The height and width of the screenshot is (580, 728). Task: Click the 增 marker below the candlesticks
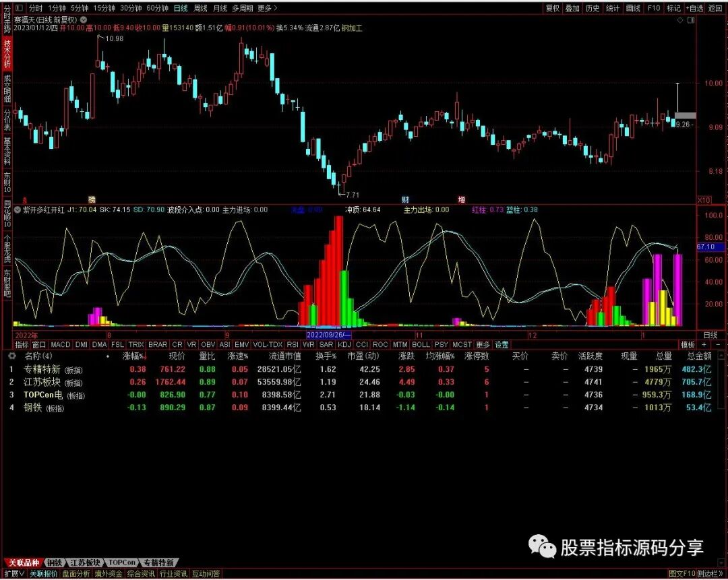tap(462, 199)
